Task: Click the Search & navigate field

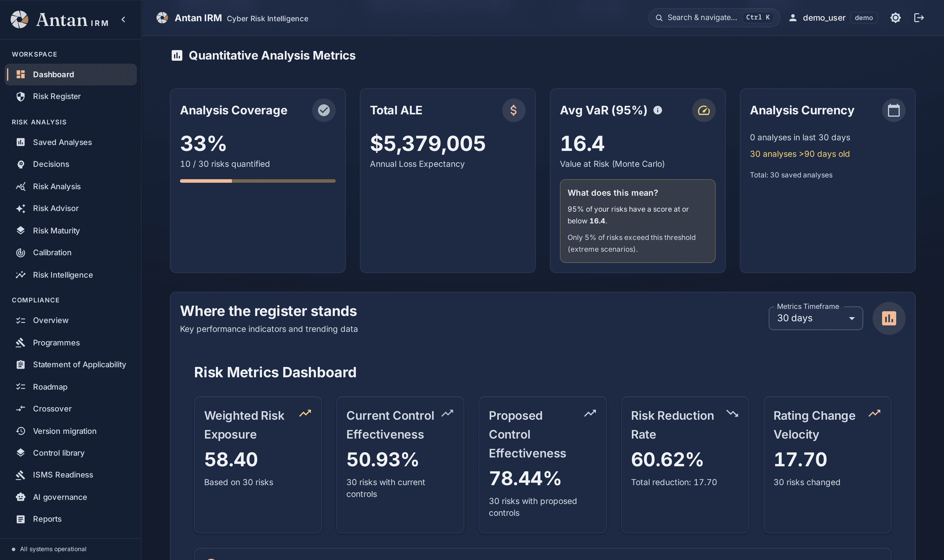Action: (714, 18)
